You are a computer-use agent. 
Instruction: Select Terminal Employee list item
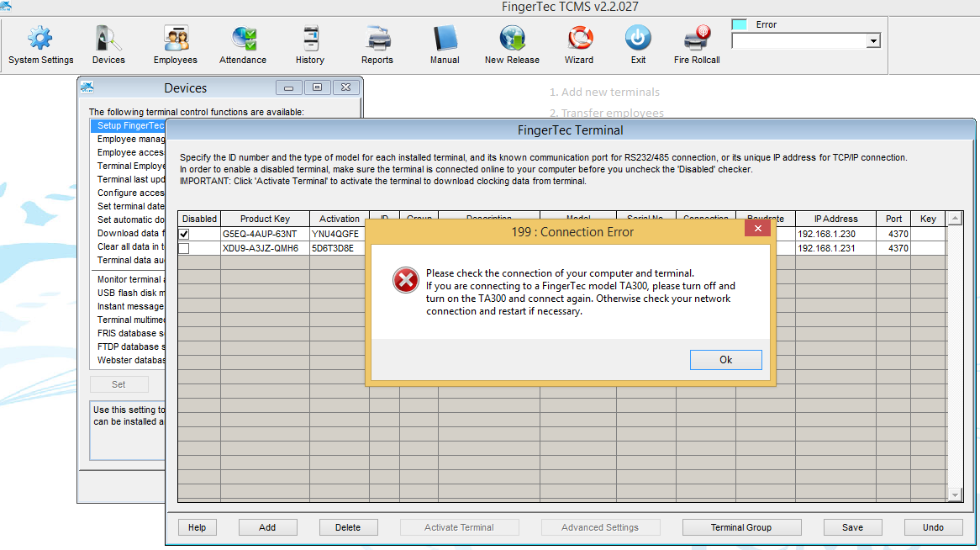click(x=128, y=166)
